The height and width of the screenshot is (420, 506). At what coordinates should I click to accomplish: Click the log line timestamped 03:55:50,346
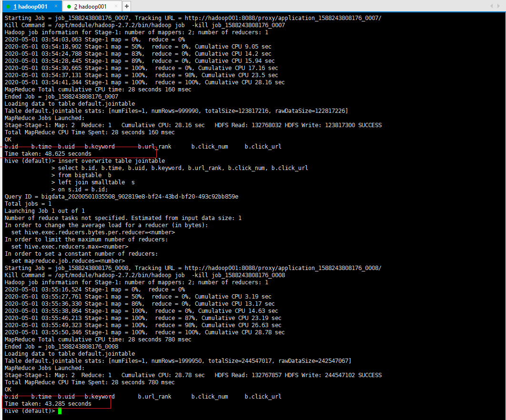[x=144, y=332]
